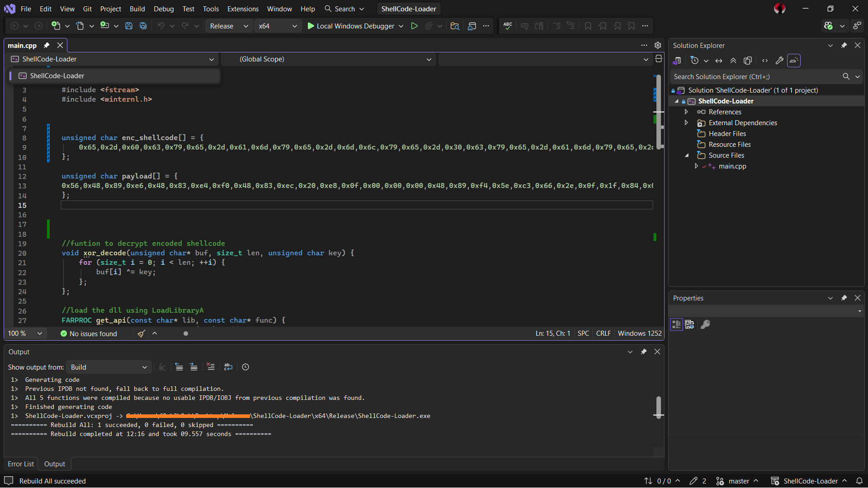Open the Release configuration dropdown
Image resolution: width=868 pixels, height=488 pixels.
(229, 26)
